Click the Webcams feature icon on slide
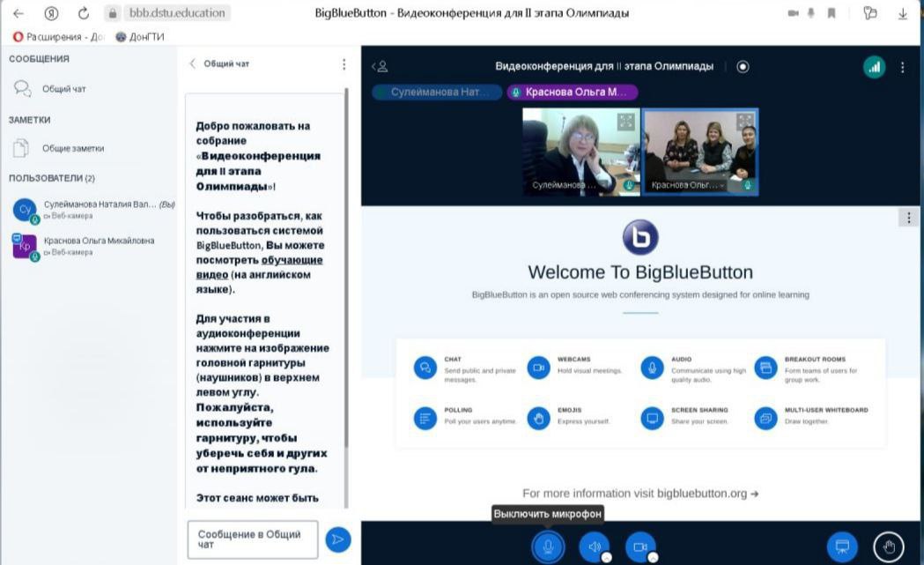This screenshot has width=924, height=565. pos(538,368)
